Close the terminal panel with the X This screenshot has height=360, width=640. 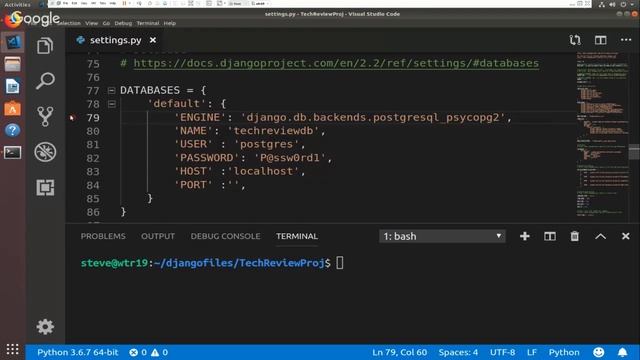point(625,236)
